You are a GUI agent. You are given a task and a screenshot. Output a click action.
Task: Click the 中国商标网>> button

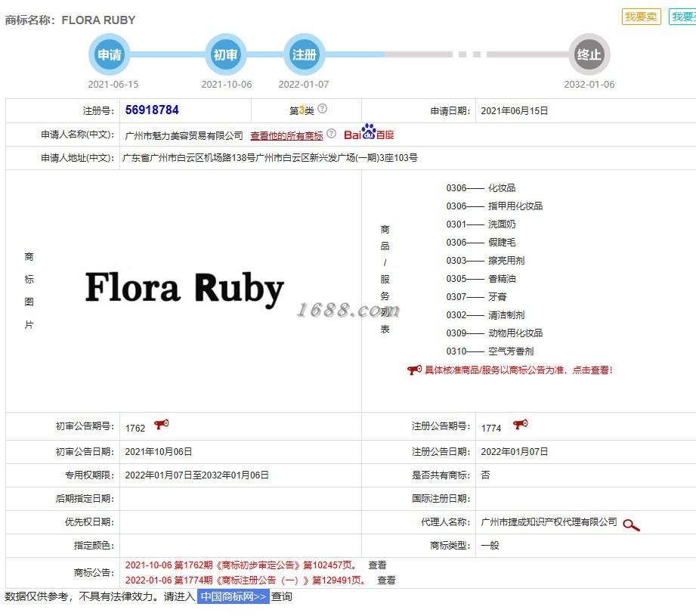pyautogui.click(x=233, y=596)
